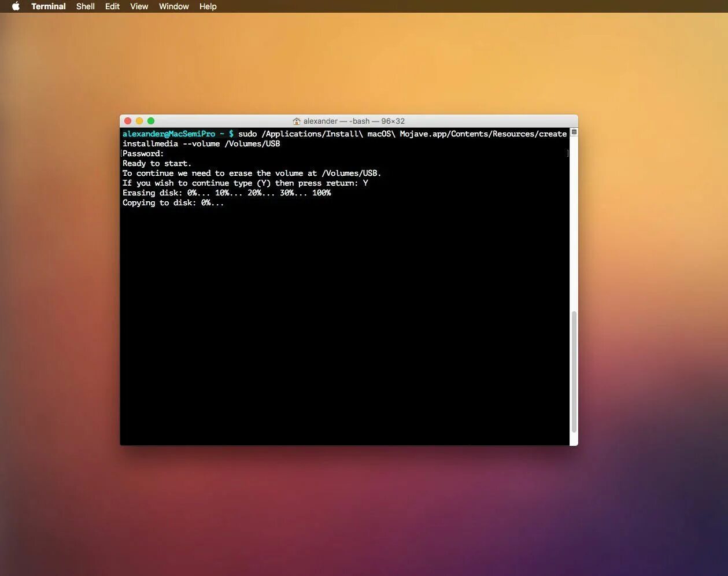Close the Terminal window with red button

coord(128,121)
